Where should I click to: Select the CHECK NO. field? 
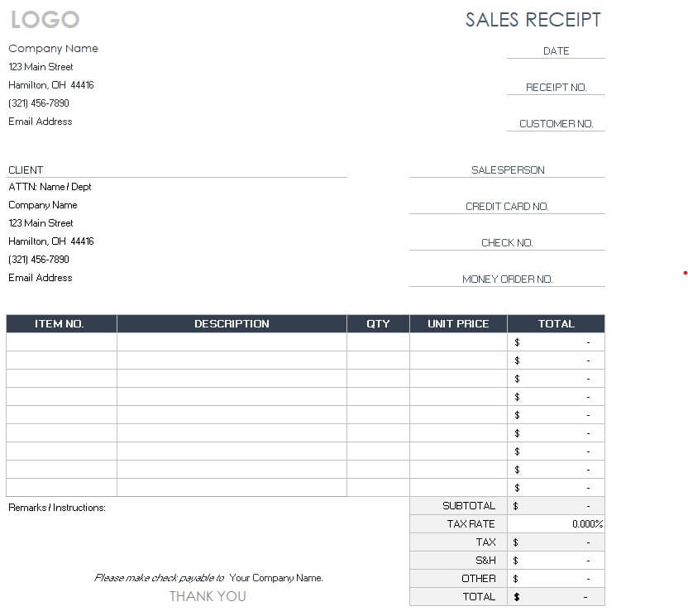pyautogui.click(x=507, y=243)
